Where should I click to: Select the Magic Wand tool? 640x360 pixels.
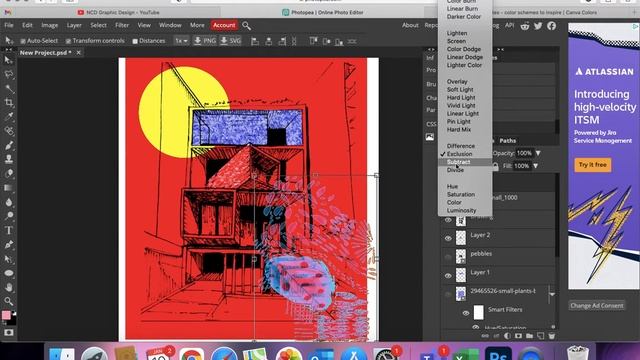pyautogui.click(x=9, y=89)
